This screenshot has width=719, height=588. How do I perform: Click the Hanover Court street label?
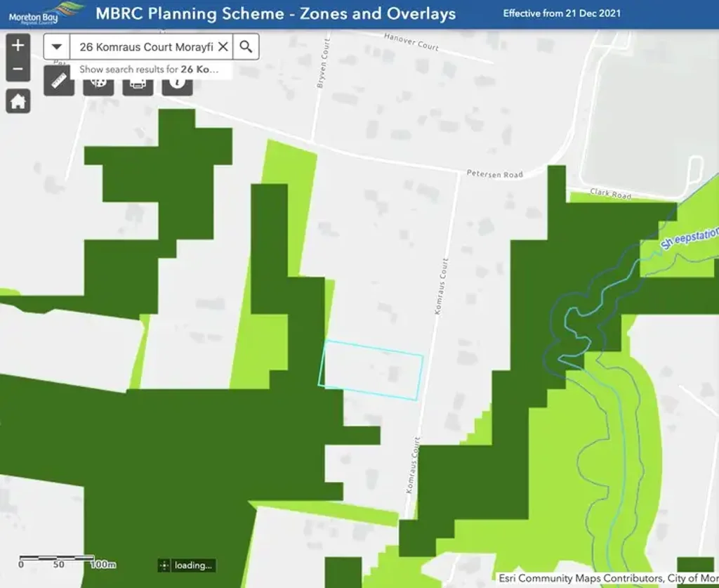click(x=411, y=41)
